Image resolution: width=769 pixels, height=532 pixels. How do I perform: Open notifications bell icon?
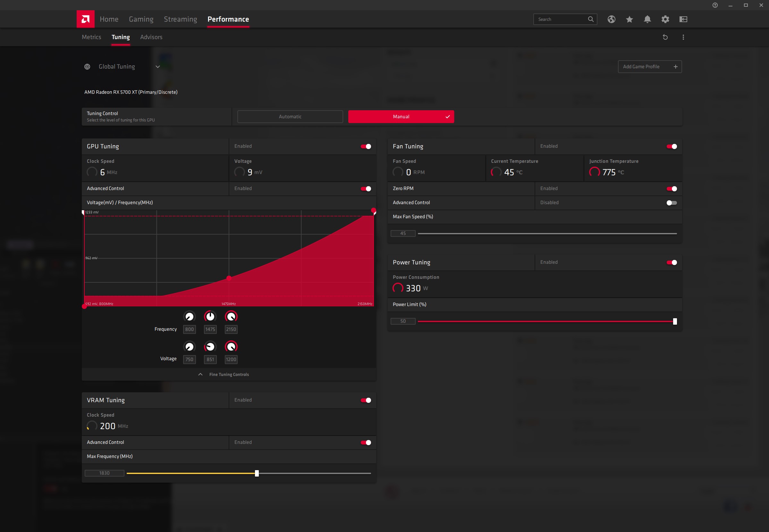(x=647, y=19)
